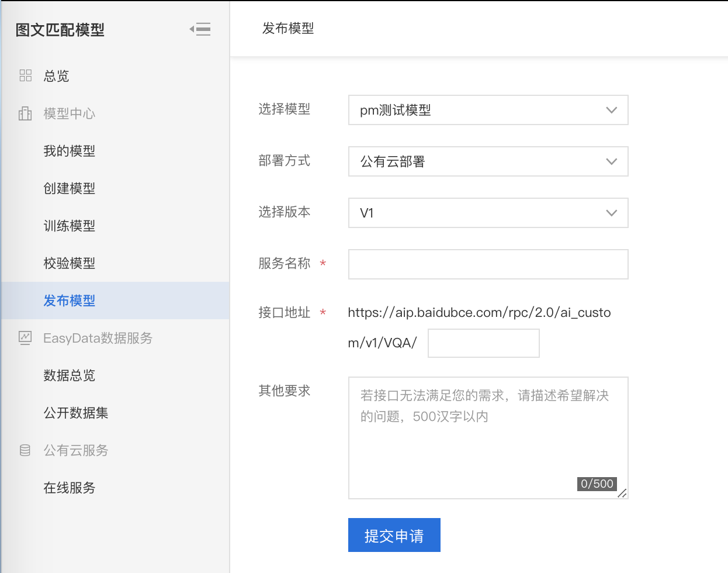Image resolution: width=728 pixels, height=573 pixels.
Task: Focus the 服务名称 text input
Action: tap(488, 264)
